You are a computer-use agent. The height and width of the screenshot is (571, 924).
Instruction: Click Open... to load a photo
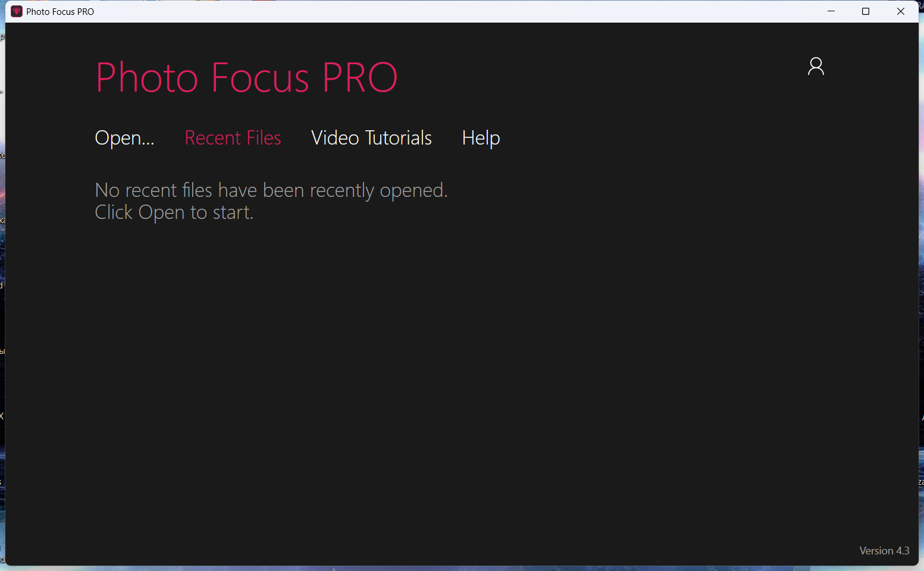[x=124, y=138]
